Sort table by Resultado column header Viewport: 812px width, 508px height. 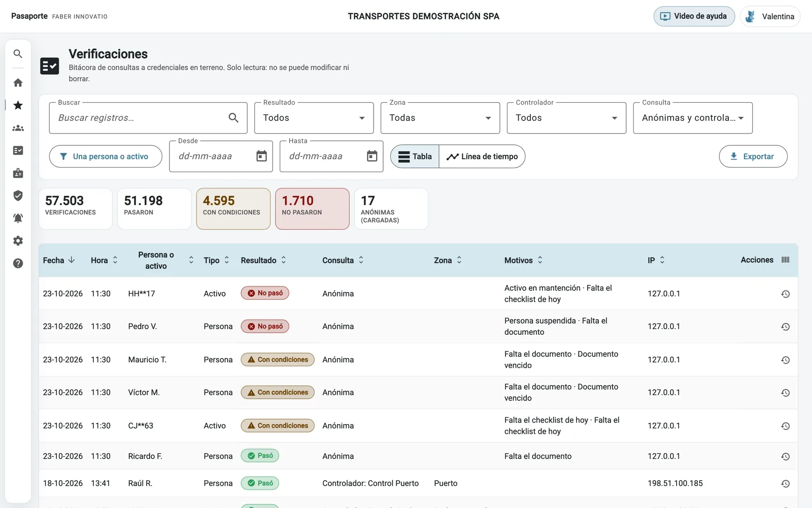[x=263, y=260]
